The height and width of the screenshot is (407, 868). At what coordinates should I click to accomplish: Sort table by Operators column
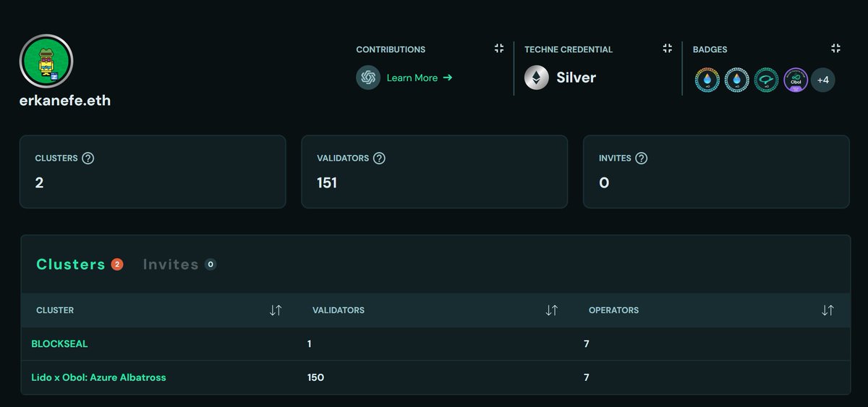point(828,310)
